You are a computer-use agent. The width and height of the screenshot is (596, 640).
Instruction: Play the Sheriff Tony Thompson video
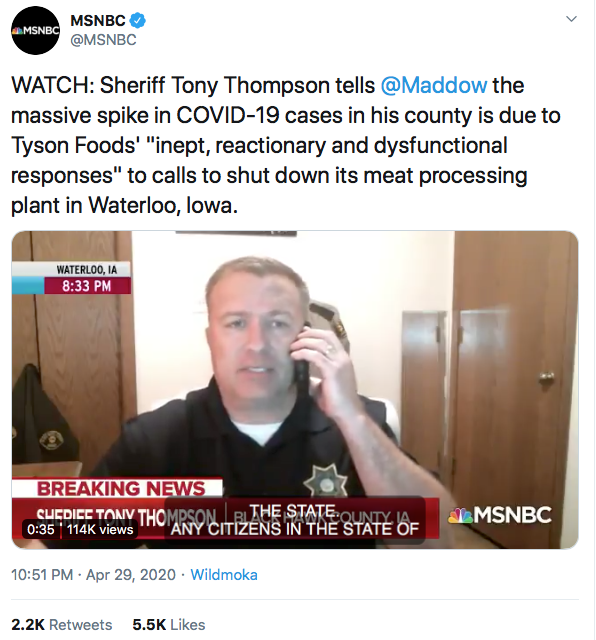point(295,390)
